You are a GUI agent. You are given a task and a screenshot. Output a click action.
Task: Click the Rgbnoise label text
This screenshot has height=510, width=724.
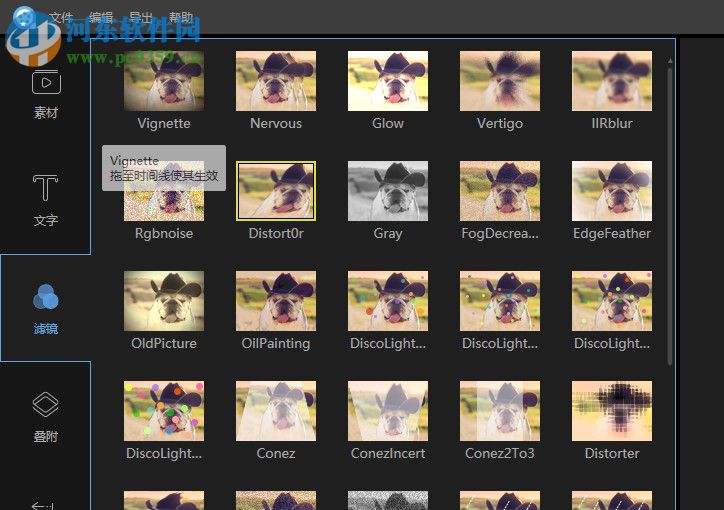(164, 233)
